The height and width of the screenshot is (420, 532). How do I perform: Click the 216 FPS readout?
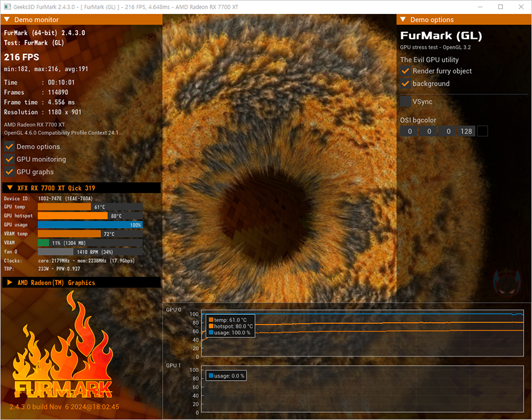click(21, 57)
